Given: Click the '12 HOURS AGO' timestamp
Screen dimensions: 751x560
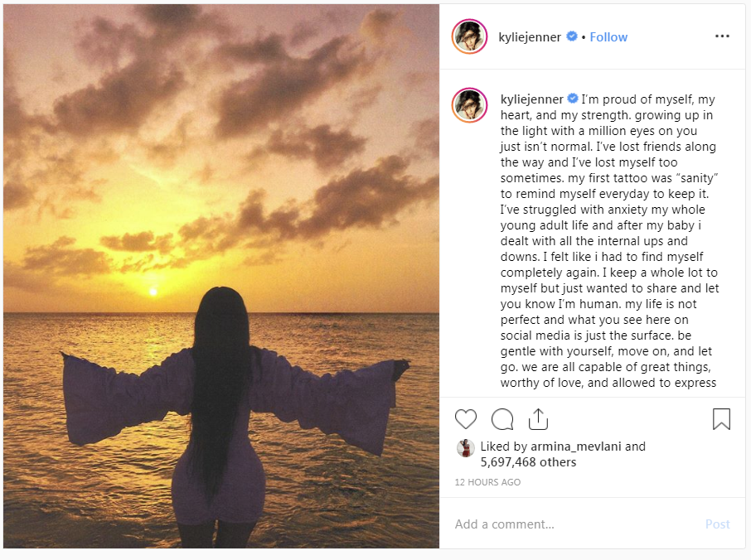Looking at the screenshot, I should point(487,482).
